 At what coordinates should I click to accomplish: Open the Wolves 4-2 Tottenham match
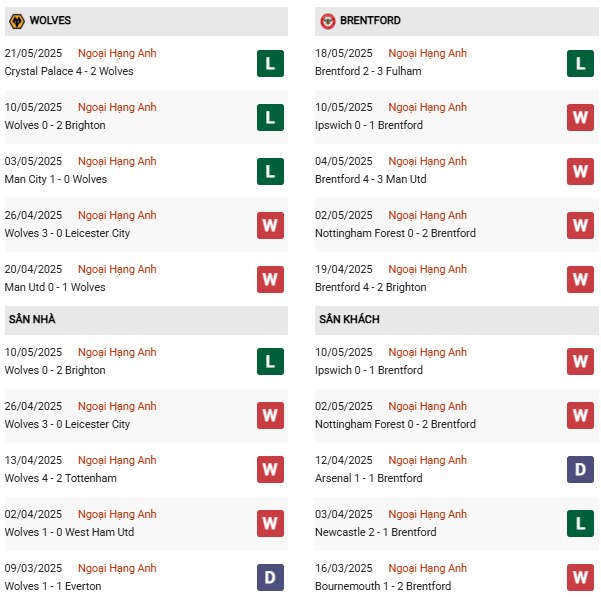60,478
